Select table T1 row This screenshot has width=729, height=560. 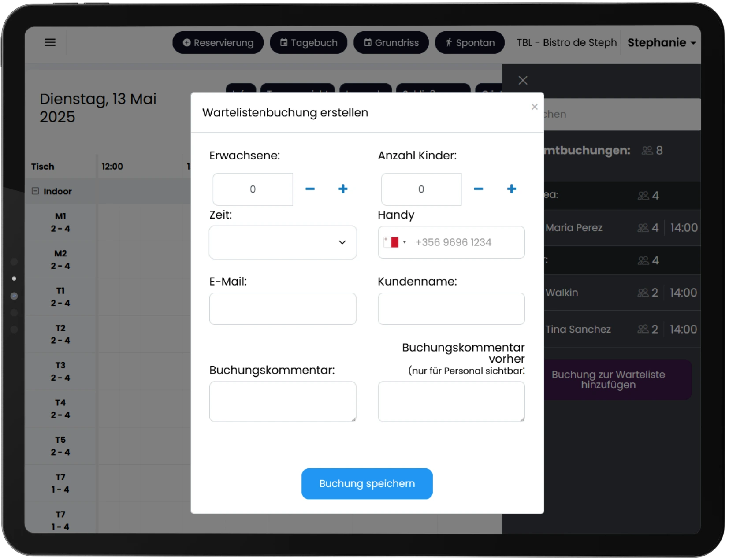click(x=60, y=297)
